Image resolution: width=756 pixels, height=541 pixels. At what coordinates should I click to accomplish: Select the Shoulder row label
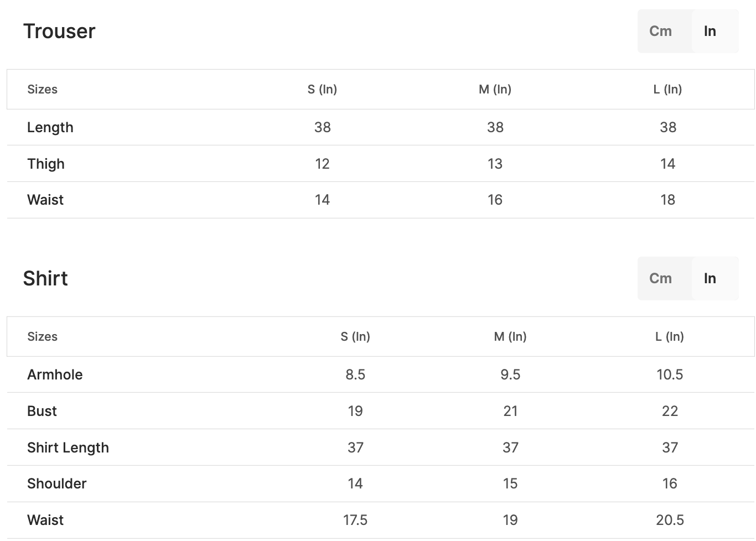coord(57,484)
